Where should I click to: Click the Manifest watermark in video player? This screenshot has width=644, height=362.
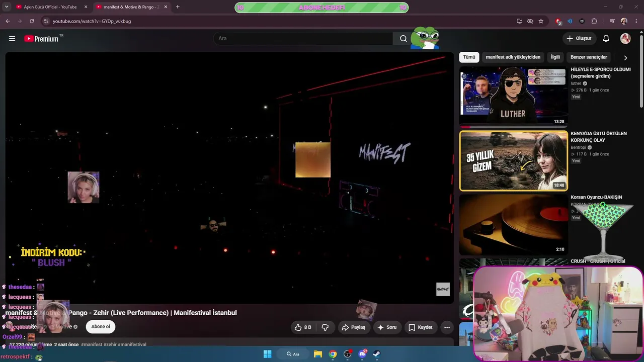click(x=443, y=289)
